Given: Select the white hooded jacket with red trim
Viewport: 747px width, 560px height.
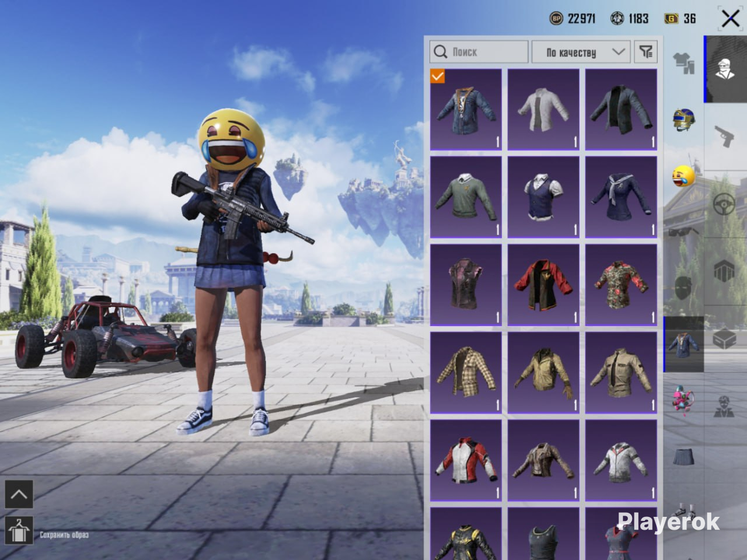Looking at the screenshot, I should 621,461.
